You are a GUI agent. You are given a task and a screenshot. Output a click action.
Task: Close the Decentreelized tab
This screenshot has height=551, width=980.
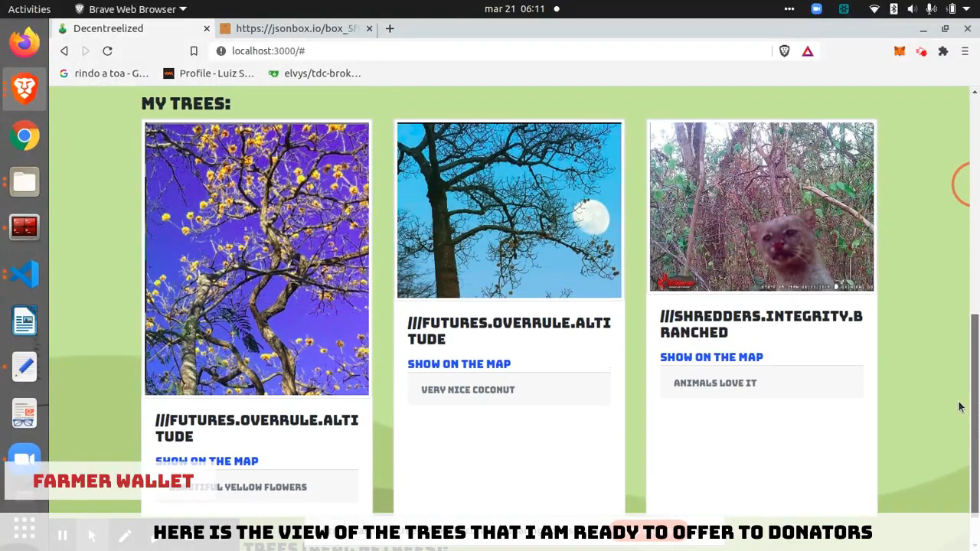(x=207, y=28)
